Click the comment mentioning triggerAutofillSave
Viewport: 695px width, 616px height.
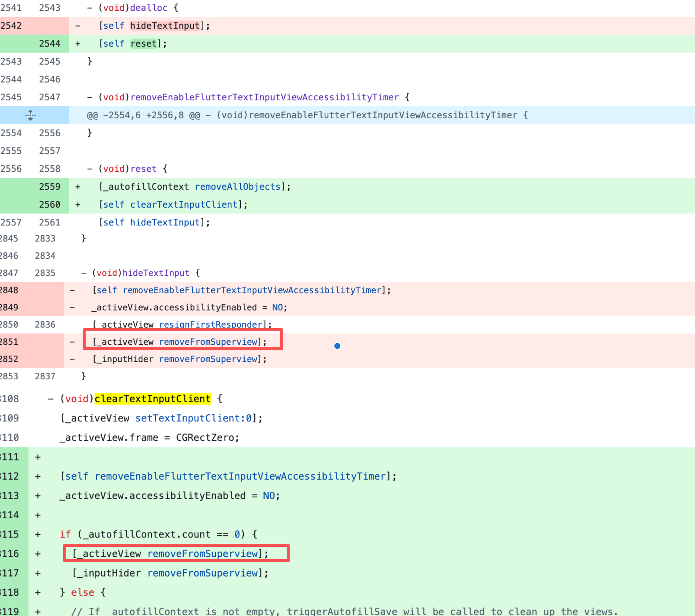(x=344, y=611)
